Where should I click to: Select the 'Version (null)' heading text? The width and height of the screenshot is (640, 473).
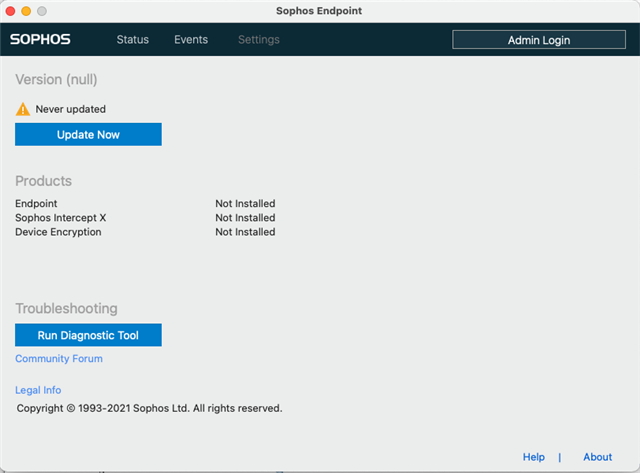click(x=56, y=80)
